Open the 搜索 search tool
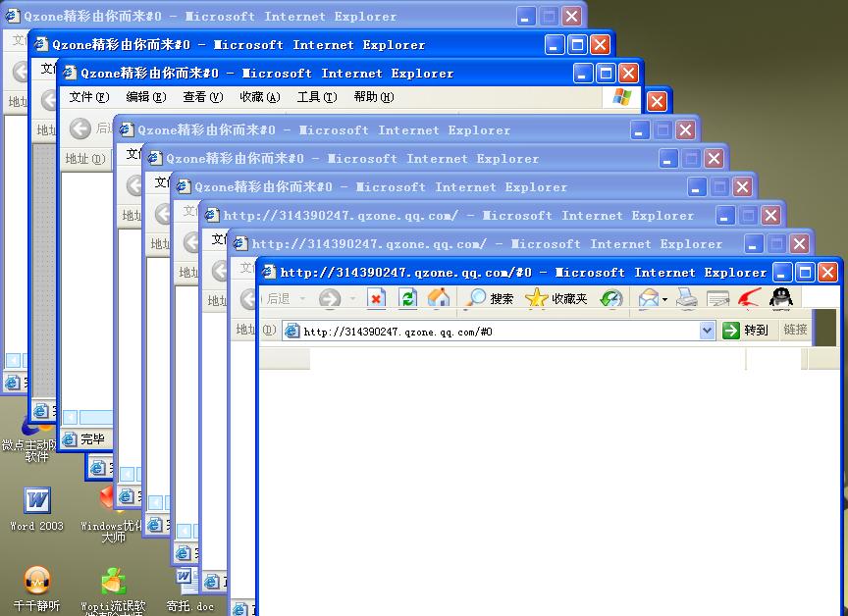The image size is (848, 616). [490, 298]
